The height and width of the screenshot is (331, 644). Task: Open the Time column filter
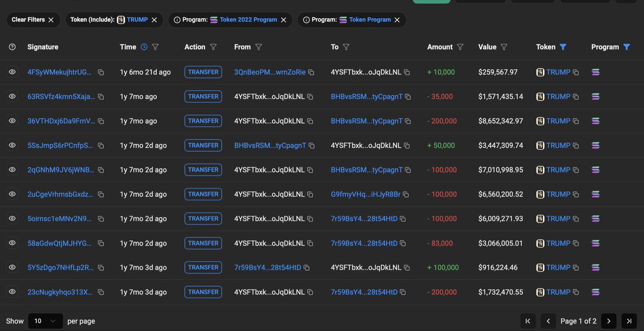click(155, 47)
